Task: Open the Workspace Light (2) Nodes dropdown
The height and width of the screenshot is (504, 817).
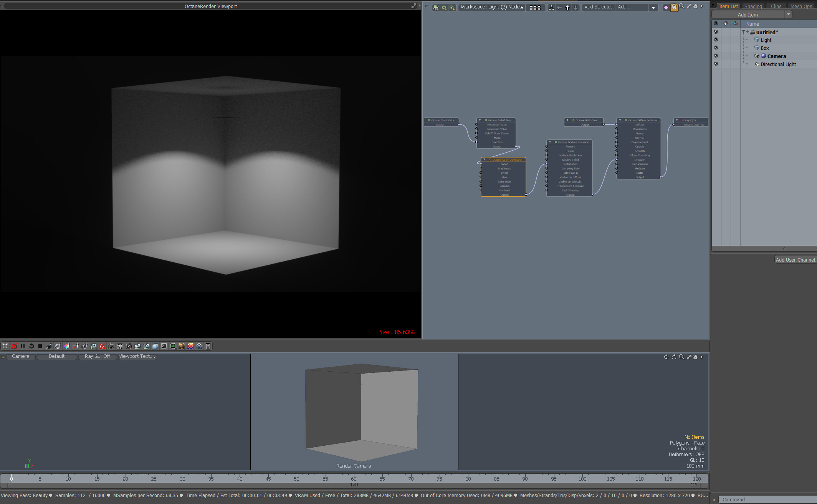Action: pyautogui.click(x=492, y=7)
